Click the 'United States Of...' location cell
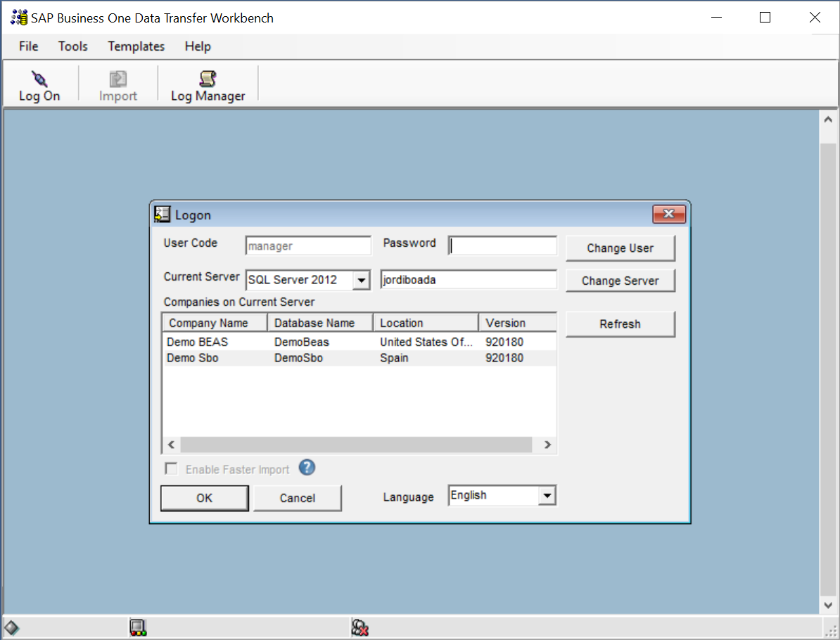 click(x=426, y=342)
